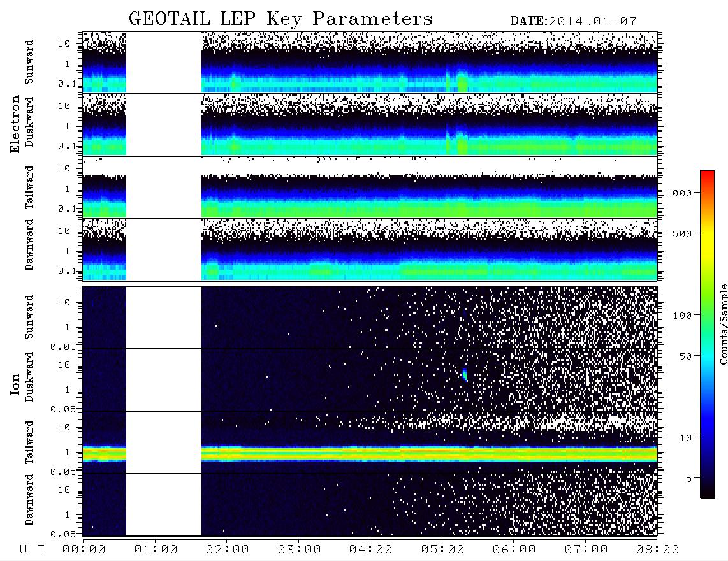Click the 0.05 tick of Ion Sunward axis
The height and width of the screenshot is (561, 728).
62,347
